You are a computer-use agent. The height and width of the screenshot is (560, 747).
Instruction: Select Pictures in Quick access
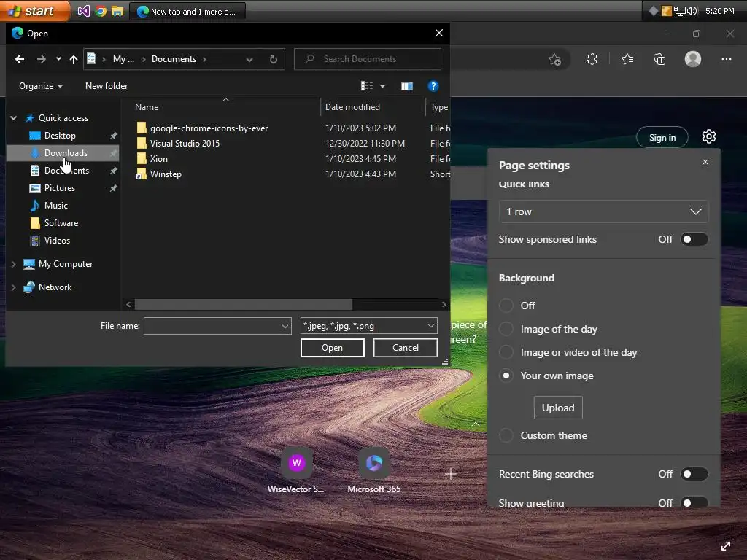pos(60,188)
